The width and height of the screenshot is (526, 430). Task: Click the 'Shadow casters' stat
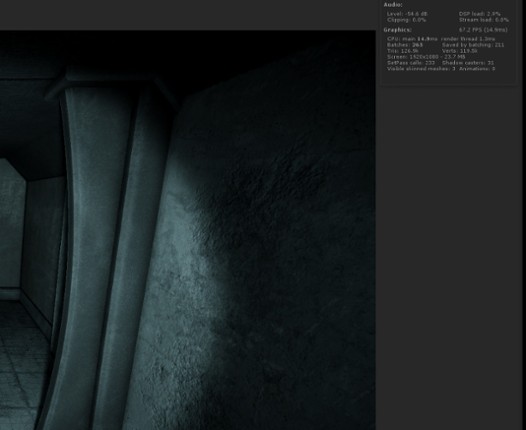(468, 63)
